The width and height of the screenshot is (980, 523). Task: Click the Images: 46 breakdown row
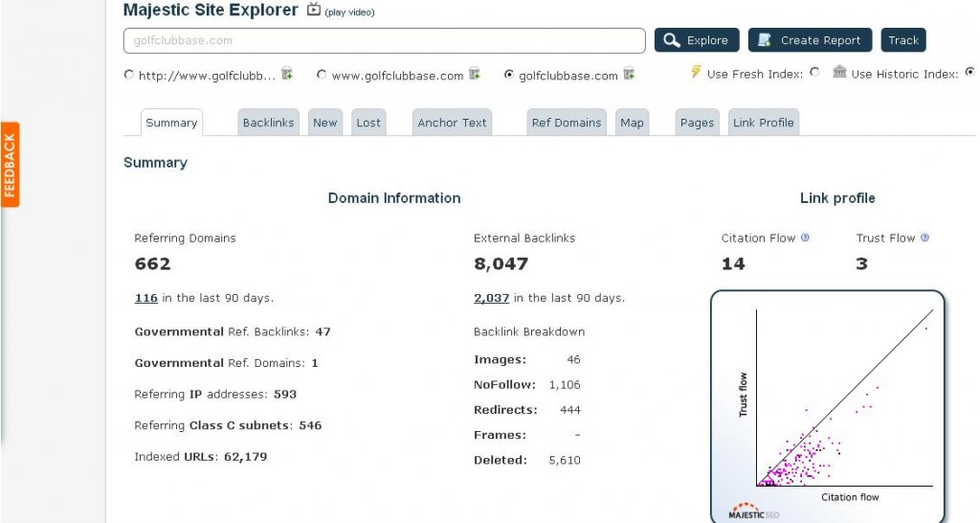[527, 360]
